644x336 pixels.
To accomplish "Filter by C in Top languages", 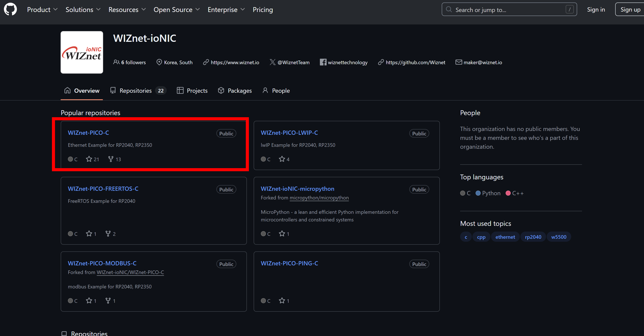I will (x=465, y=193).
